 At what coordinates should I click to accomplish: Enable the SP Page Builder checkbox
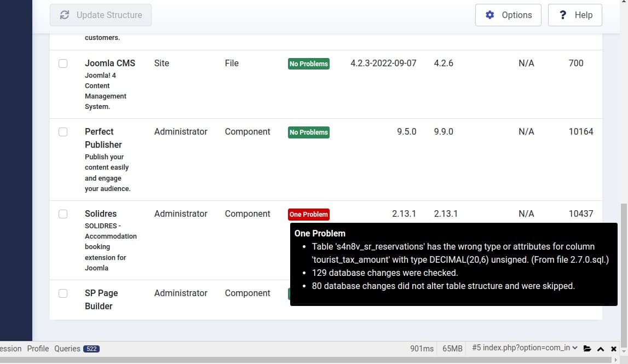click(x=63, y=293)
